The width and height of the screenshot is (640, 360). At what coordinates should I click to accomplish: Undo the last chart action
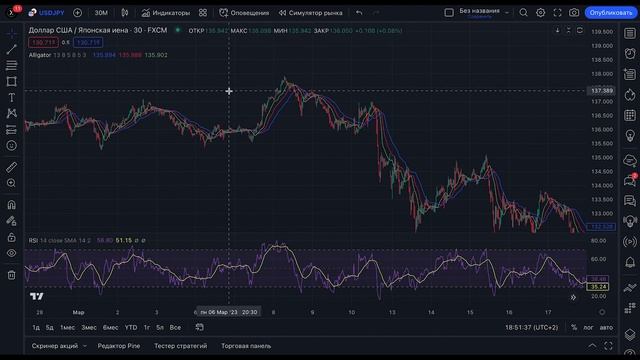(x=359, y=13)
